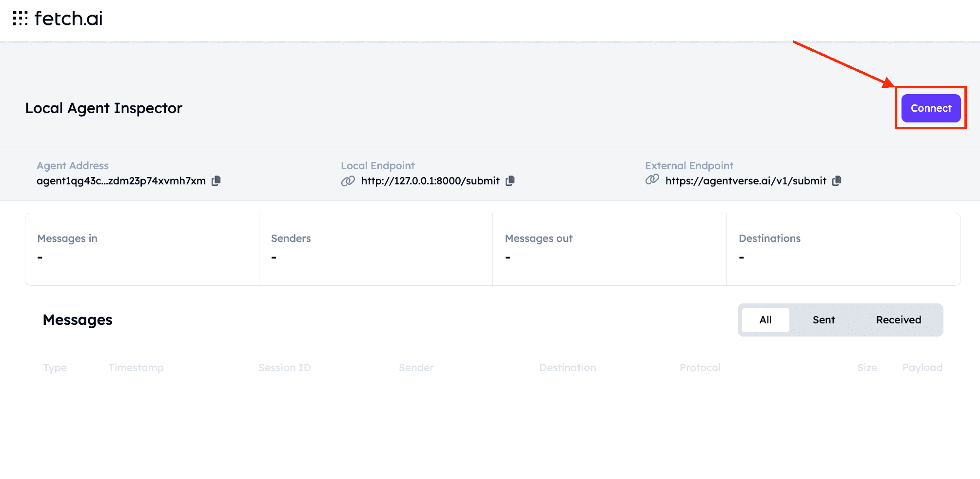Select the Senders stat card

(x=375, y=249)
